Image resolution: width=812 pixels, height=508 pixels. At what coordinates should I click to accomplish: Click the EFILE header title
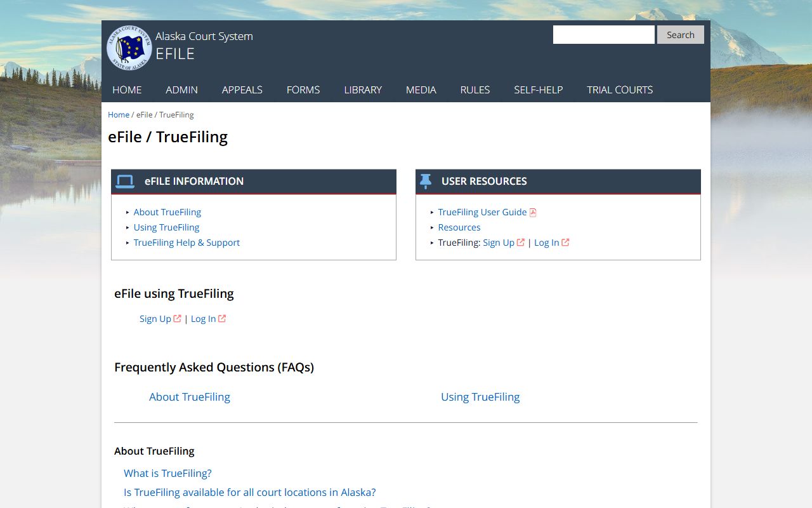(175, 54)
